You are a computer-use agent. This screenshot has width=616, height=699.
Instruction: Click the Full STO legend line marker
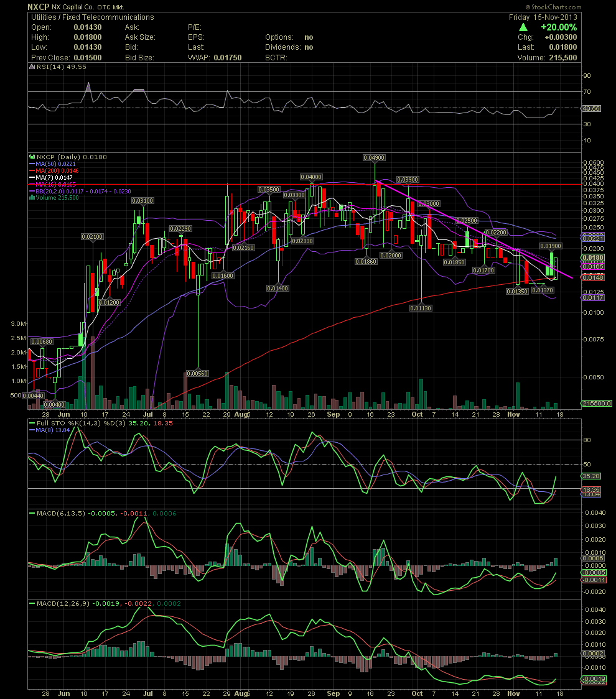[x=32, y=423]
